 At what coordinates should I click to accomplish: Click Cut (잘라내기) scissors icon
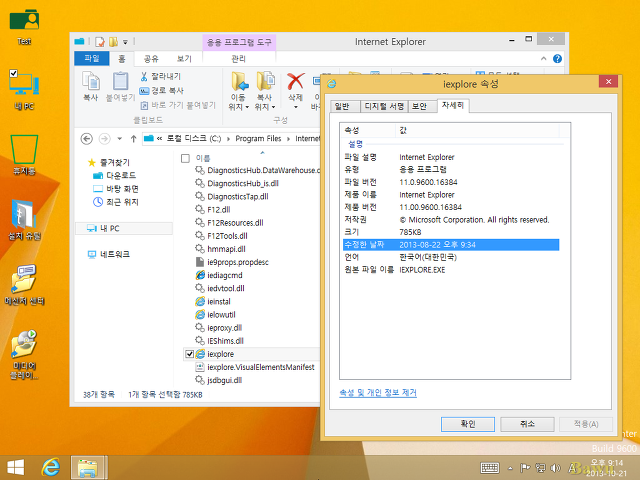pos(144,76)
